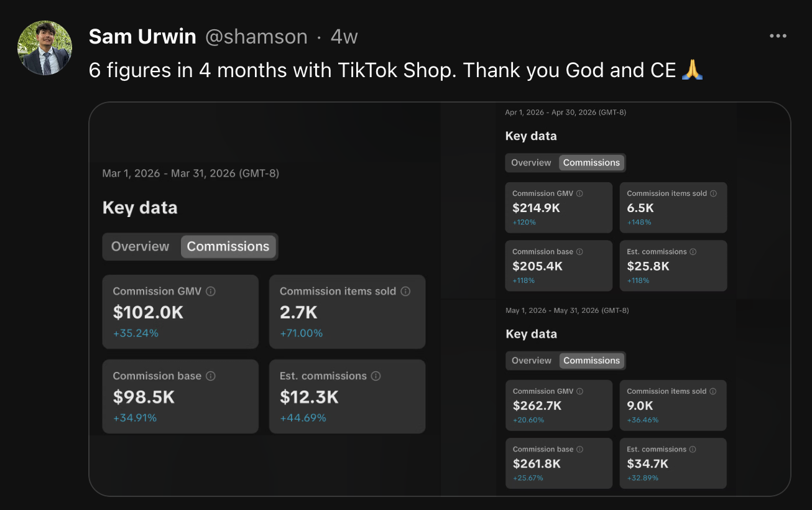Click the info icon by May Commission items sold
Image resolution: width=812 pixels, height=510 pixels.
click(x=713, y=391)
